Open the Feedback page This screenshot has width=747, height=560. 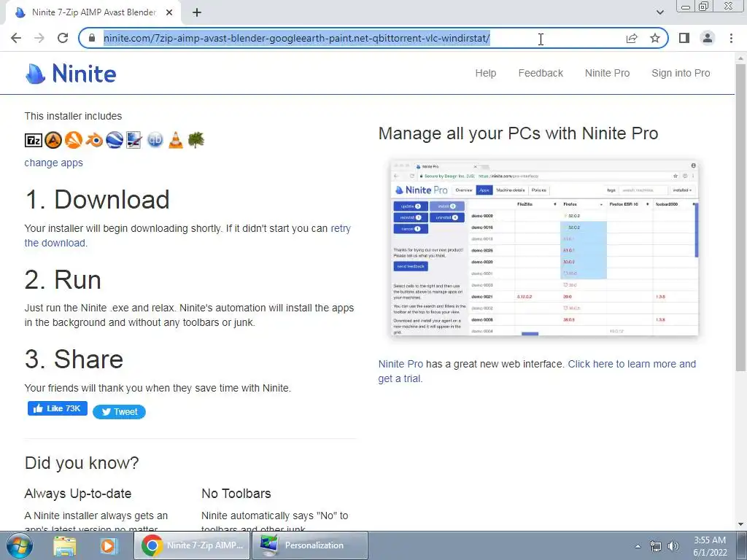(x=541, y=74)
